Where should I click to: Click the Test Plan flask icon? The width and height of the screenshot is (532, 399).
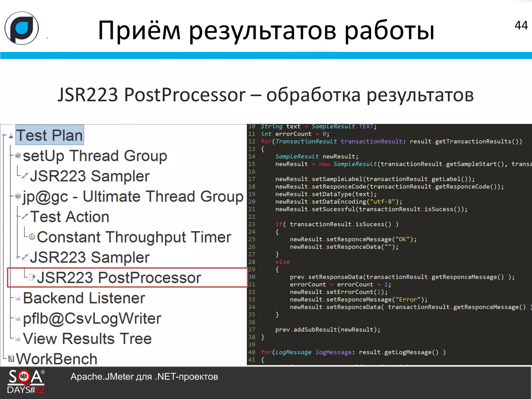click(11, 135)
